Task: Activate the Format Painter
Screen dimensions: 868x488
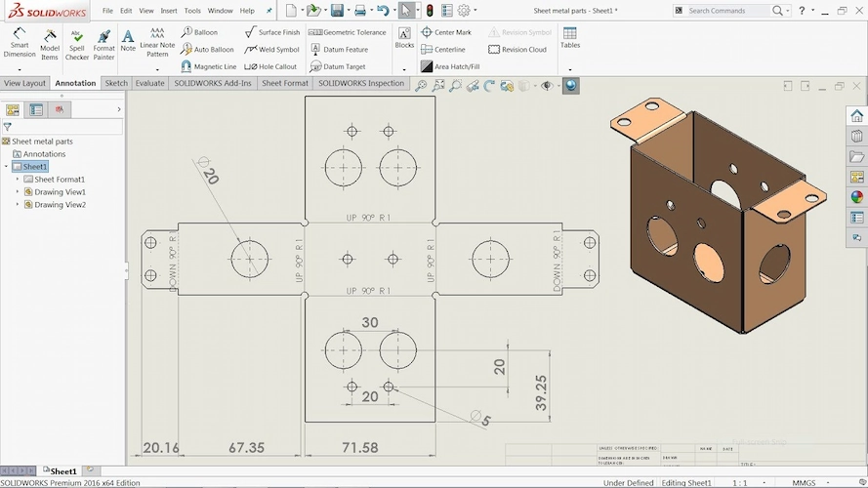Action: pos(103,44)
